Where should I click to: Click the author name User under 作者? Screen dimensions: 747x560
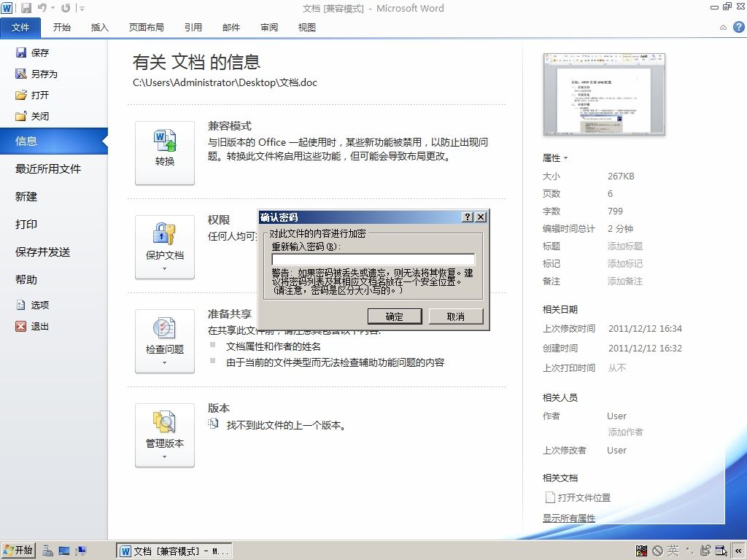616,416
